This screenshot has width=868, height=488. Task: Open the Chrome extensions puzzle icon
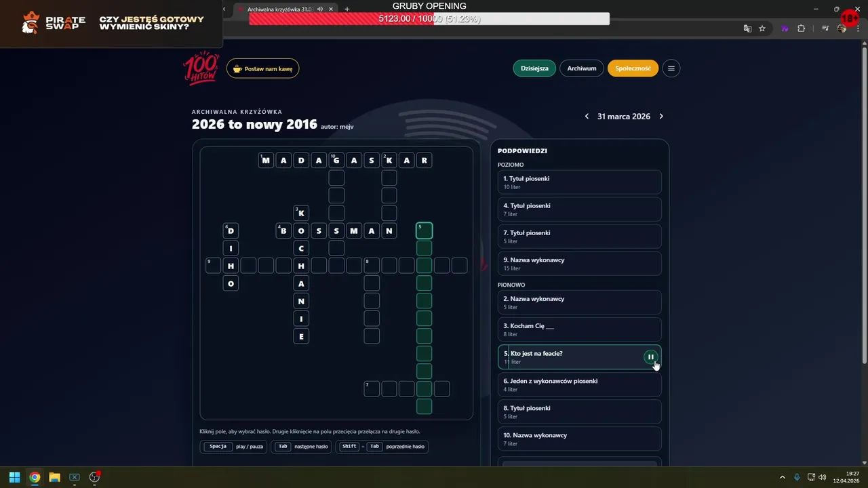pyautogui.click(x=801, y=28)
